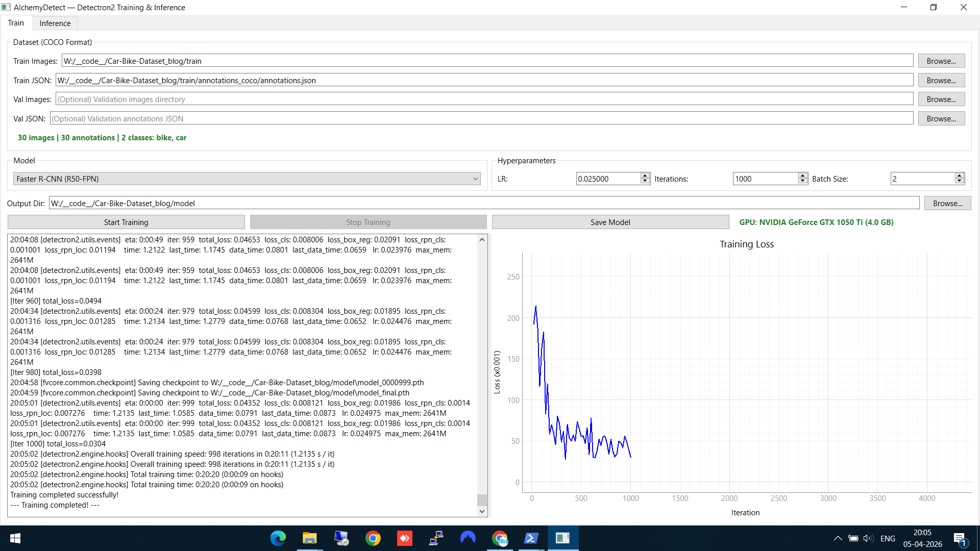This screenshot has height=551, width=980.
Task: Expand hidden icons in system tray
Action: point(837,538)
